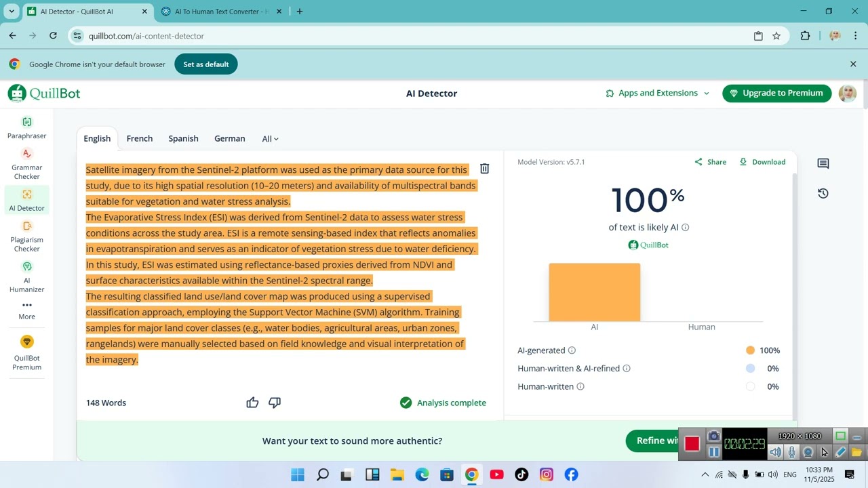Open Windows taskbar search
Screen dimensions: 868x488
pyautogui.click(x=323, y=474)
